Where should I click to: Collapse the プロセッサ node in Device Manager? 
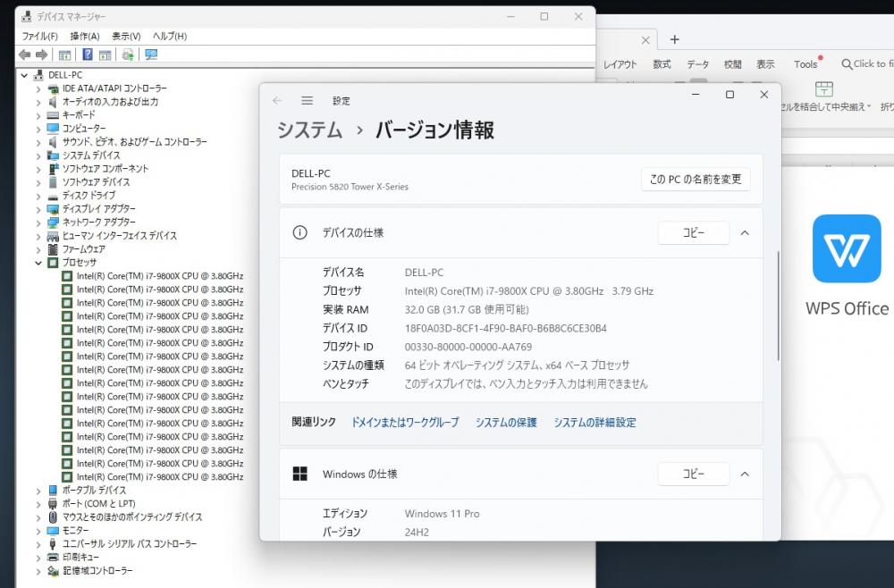tap(38, 263)
